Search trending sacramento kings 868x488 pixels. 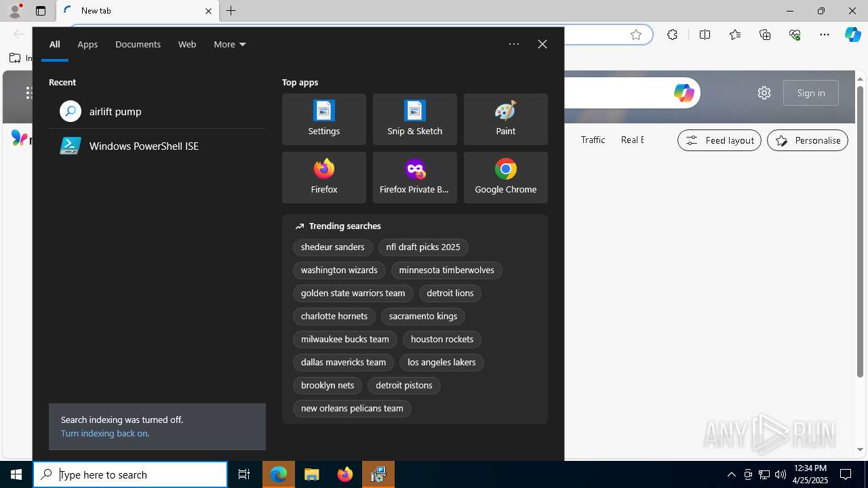tap(423, 317)
